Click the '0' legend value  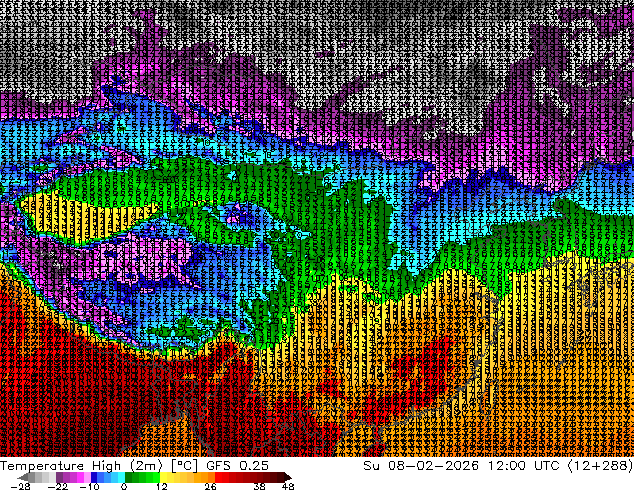[124, 486]
